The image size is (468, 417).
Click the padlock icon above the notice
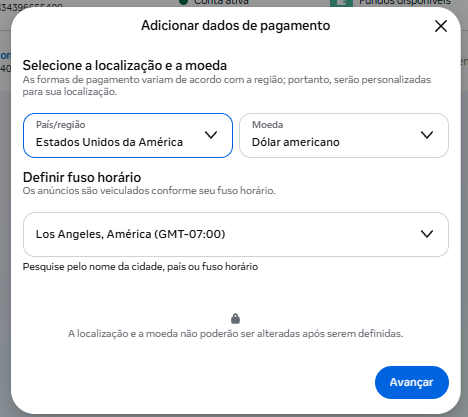pos(235,319)
